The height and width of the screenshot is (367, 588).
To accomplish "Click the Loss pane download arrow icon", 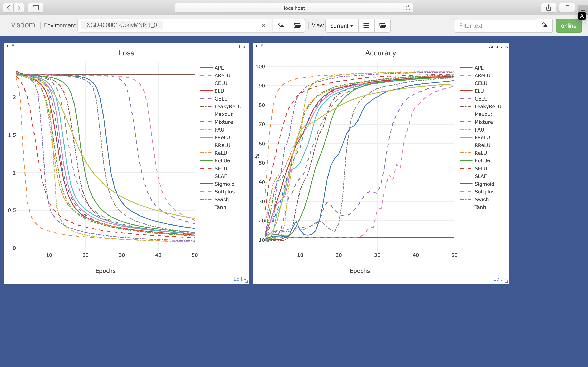I will click(x=13, y=46).
